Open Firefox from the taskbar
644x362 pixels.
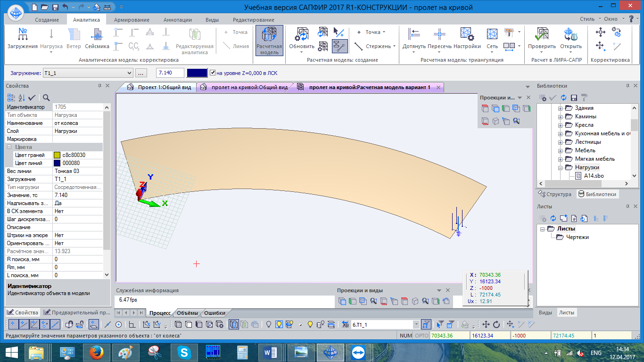96,352
